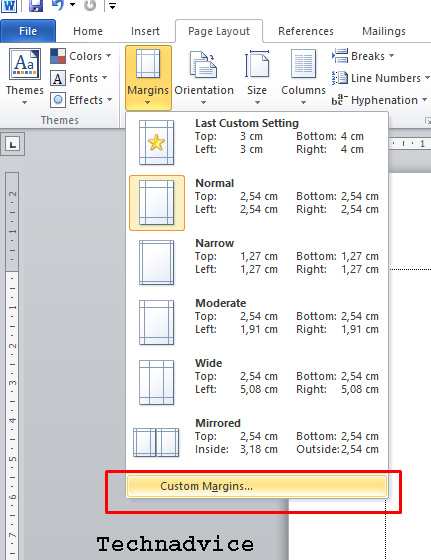Click the Word application icon

click(9, 6)
